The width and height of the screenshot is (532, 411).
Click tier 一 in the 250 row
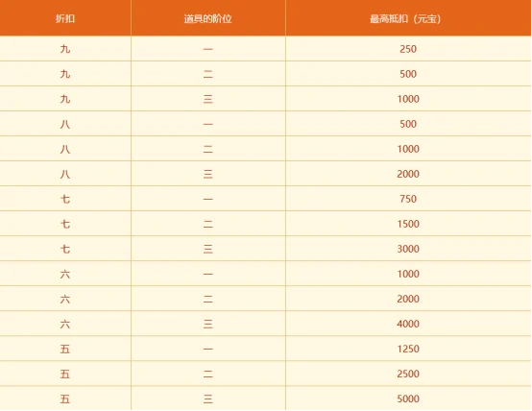pos(208,49)
